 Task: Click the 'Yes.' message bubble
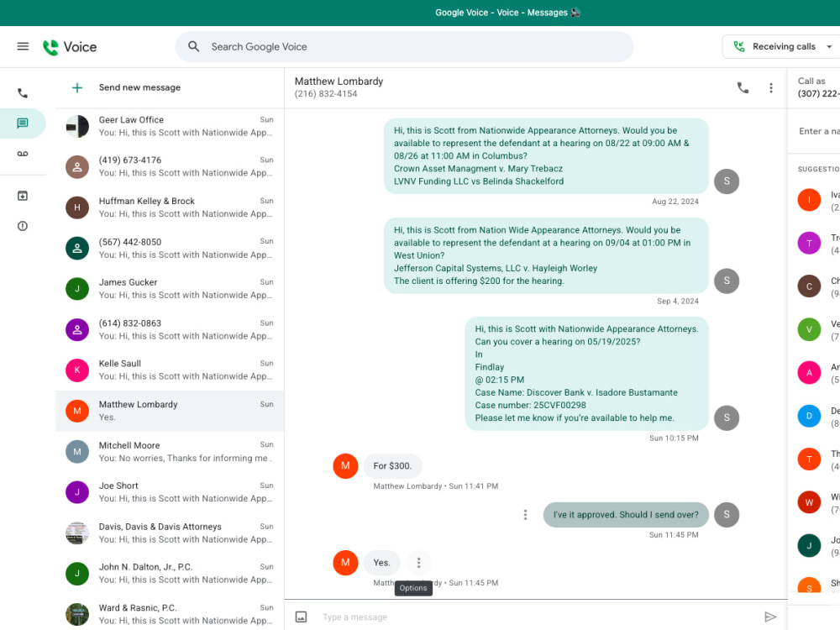pos(382,563)
